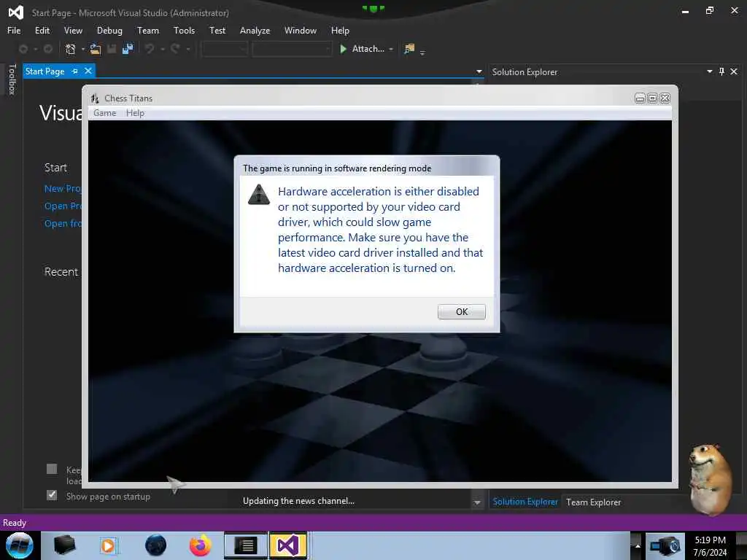Show hidden system tray icons arrow

[x=638, y=545]
